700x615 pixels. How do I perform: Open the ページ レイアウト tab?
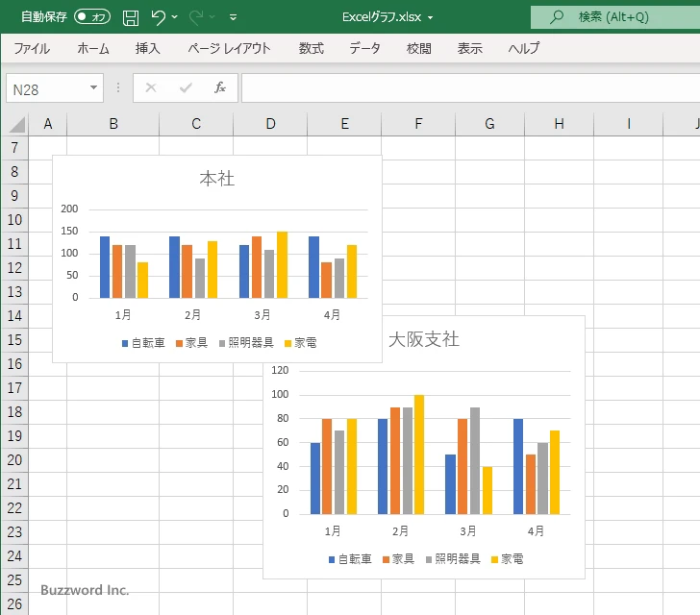point(229,48)
